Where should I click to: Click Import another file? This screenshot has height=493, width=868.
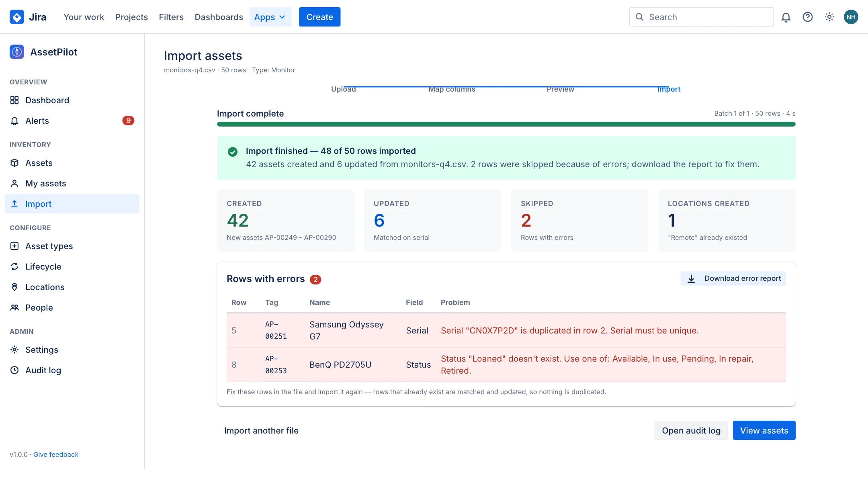261,430
